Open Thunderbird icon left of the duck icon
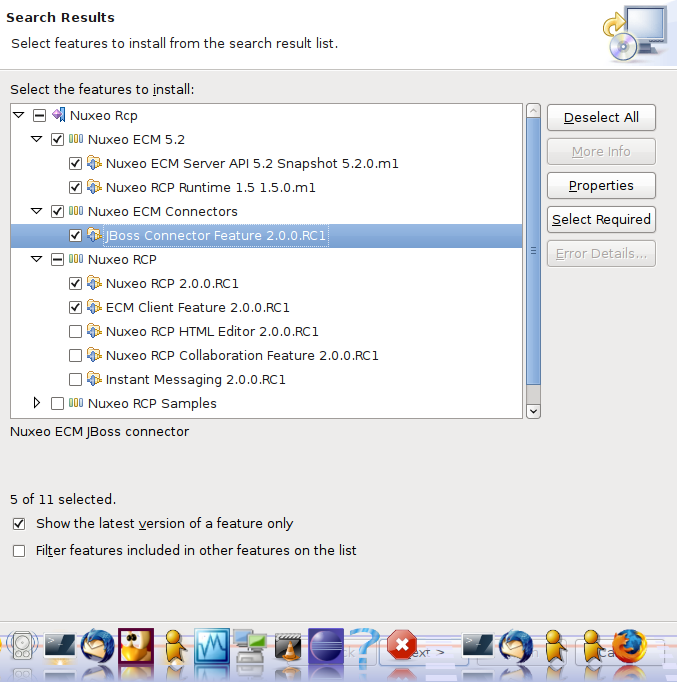 pos(98,646)
